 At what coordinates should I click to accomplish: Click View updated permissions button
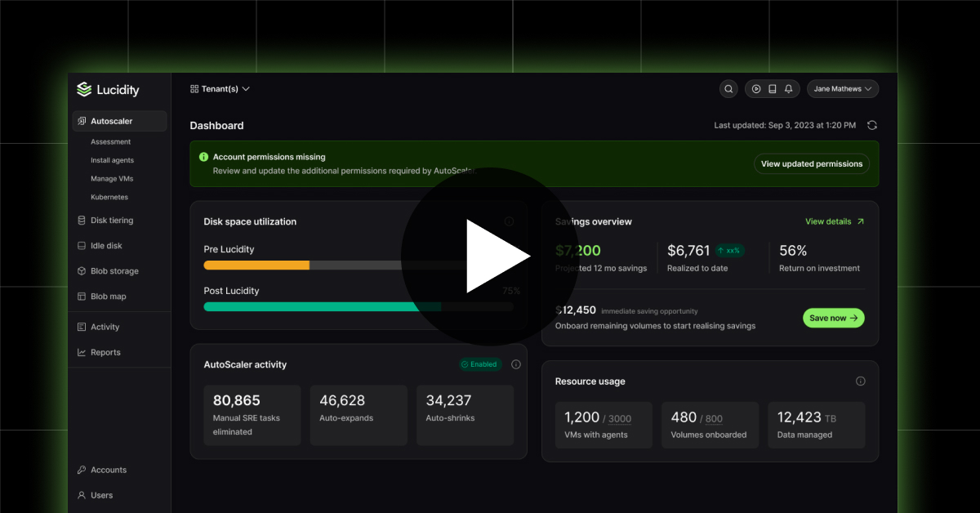click(x=812, y=164)
